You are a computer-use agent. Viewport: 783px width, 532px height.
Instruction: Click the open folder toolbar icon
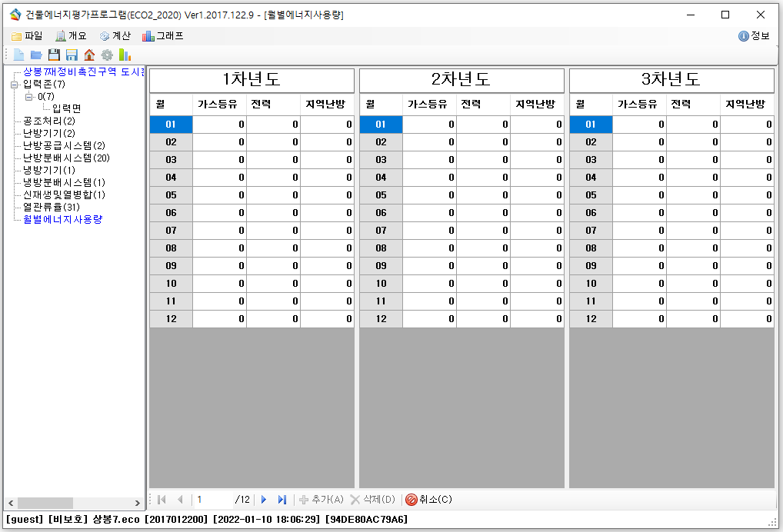[36, 55]
